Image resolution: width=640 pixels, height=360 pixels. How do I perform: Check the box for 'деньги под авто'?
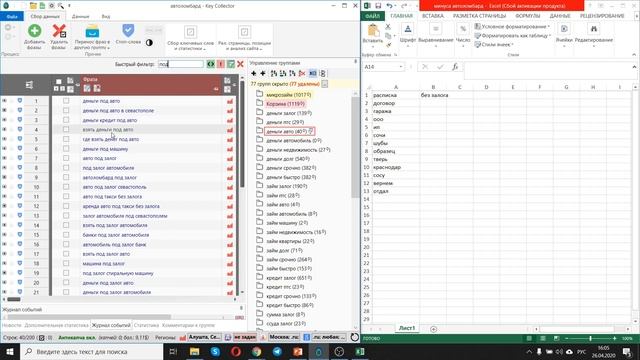pyautogui.click(x=66, y=101)
